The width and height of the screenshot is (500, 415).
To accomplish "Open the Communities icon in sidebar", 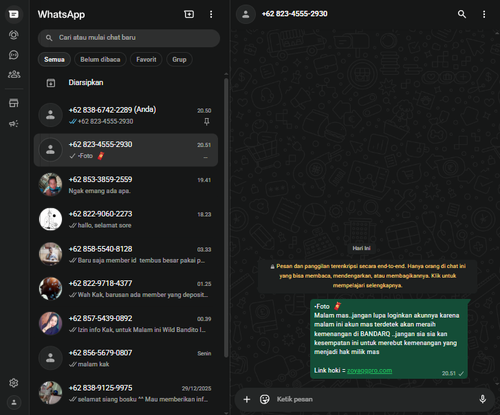I will point(14,74).
